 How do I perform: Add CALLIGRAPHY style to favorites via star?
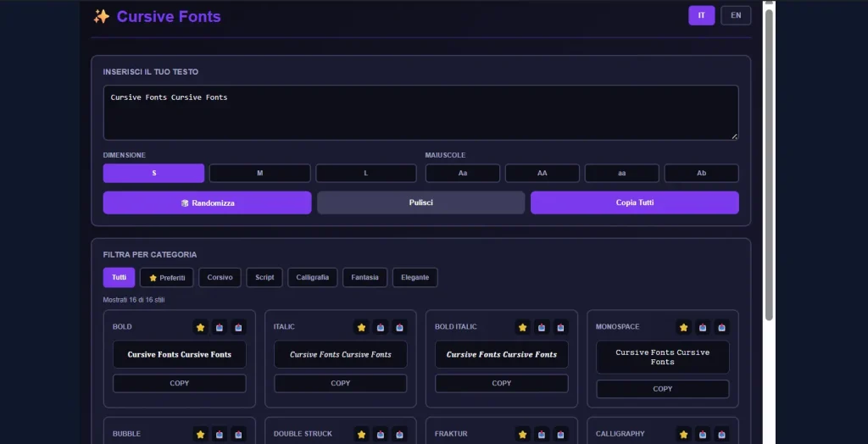click(684, 434)
